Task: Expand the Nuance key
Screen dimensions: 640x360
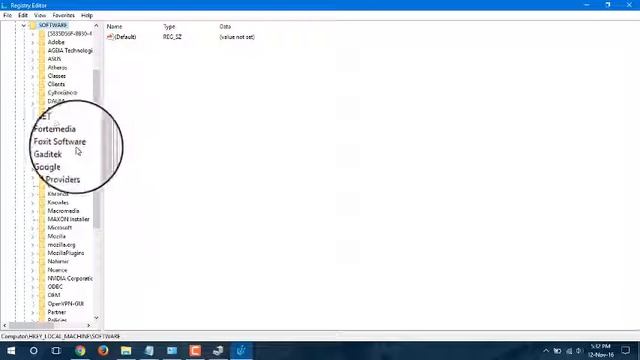Action: (x=33, y=270)
